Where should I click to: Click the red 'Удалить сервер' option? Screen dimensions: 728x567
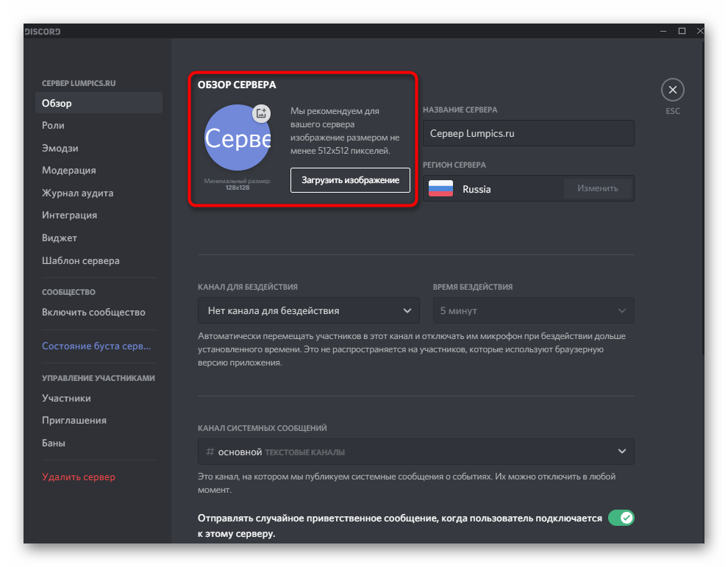pyautogui.click(x=71, y=477)
